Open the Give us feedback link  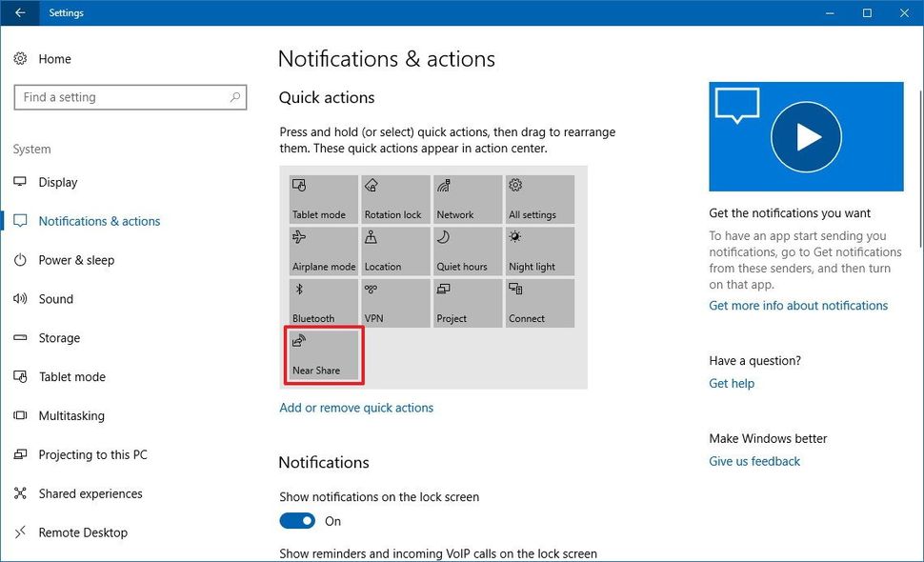(x=754, y=461)
